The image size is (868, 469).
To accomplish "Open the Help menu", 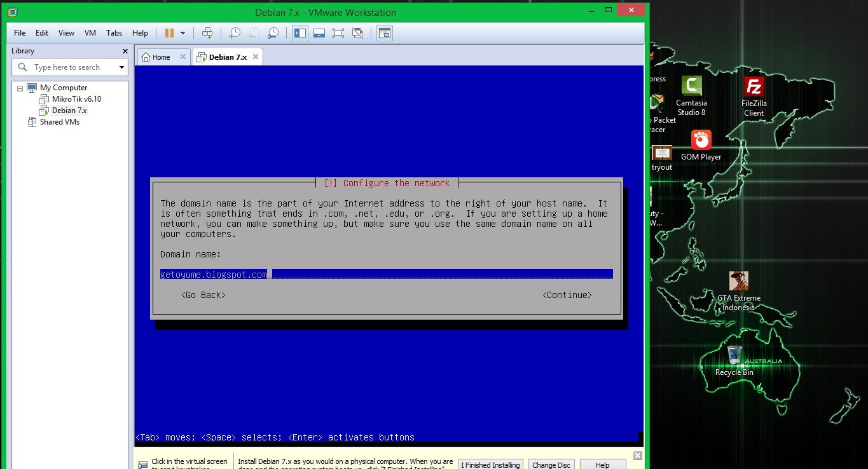I will pos(140,33).
